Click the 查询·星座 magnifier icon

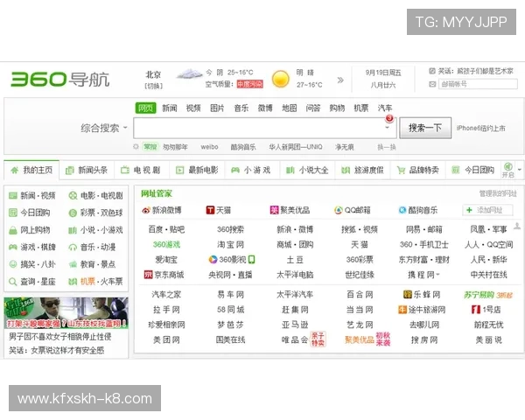(x=13, y=282)
